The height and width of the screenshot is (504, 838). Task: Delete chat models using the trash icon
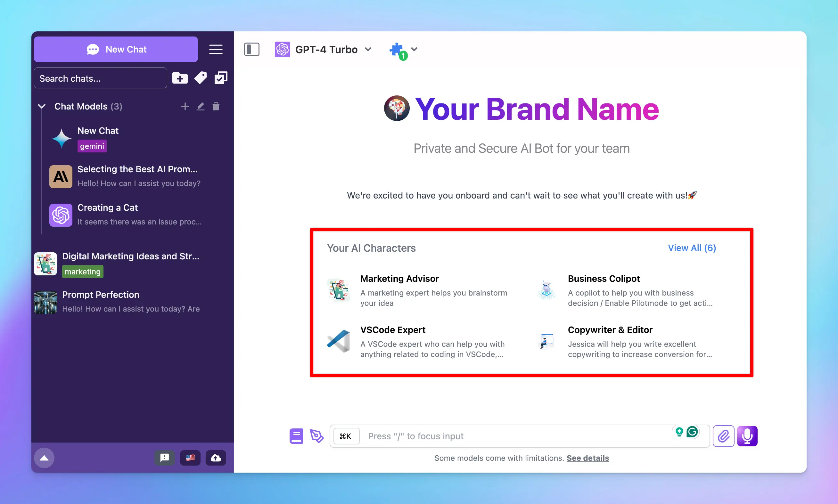coord(216,106)
